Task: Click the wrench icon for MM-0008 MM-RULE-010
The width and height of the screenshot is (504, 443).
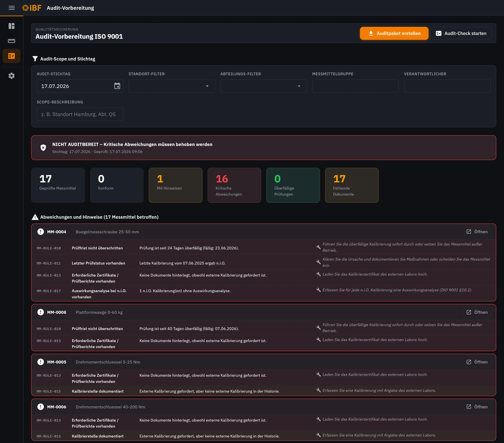Action: point(318,328)
